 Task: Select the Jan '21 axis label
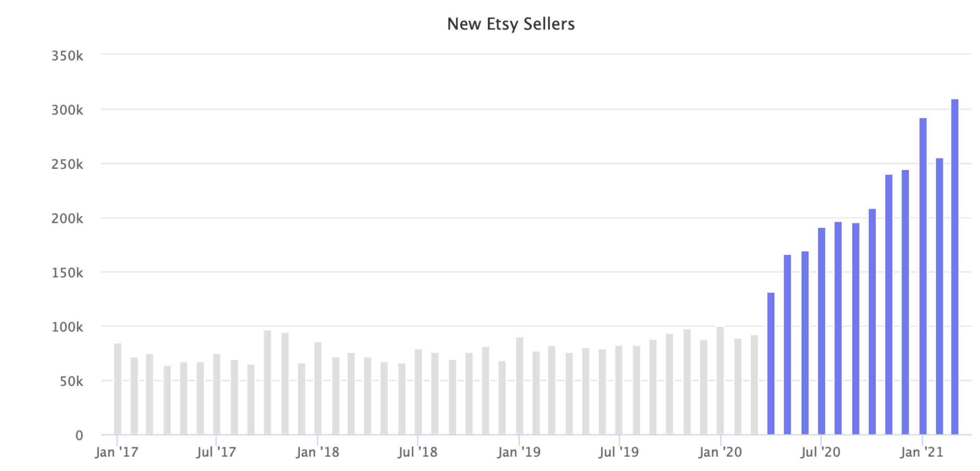click(922, 452)
